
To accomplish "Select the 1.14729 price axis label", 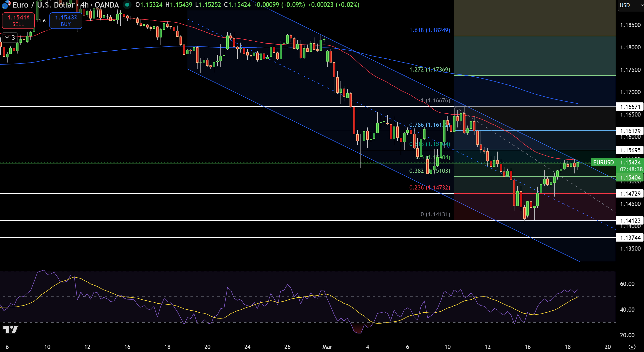I will coord(630,193).
